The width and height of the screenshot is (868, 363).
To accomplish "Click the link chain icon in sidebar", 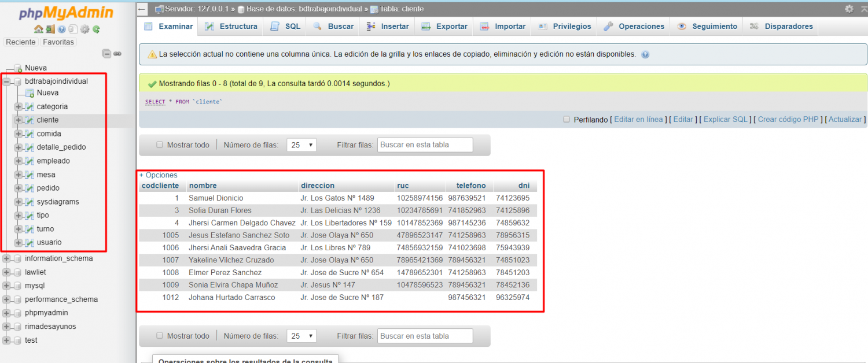I will click(117, 54).
